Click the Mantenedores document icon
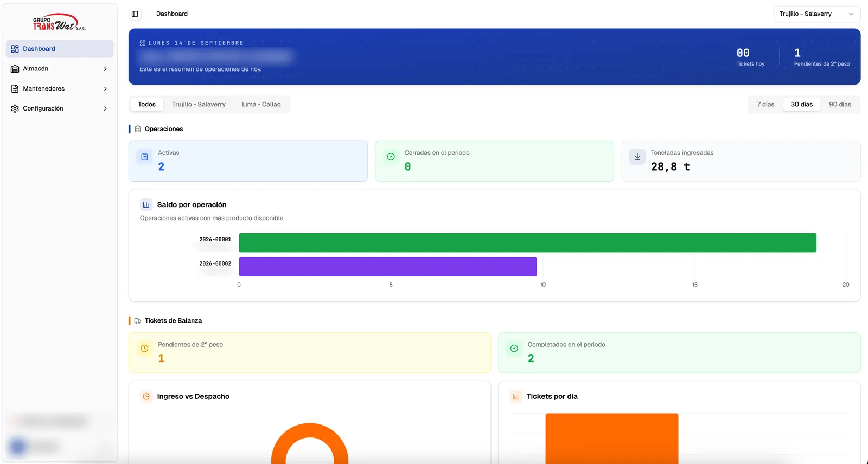Screen dimensions: 868x464 15,89
